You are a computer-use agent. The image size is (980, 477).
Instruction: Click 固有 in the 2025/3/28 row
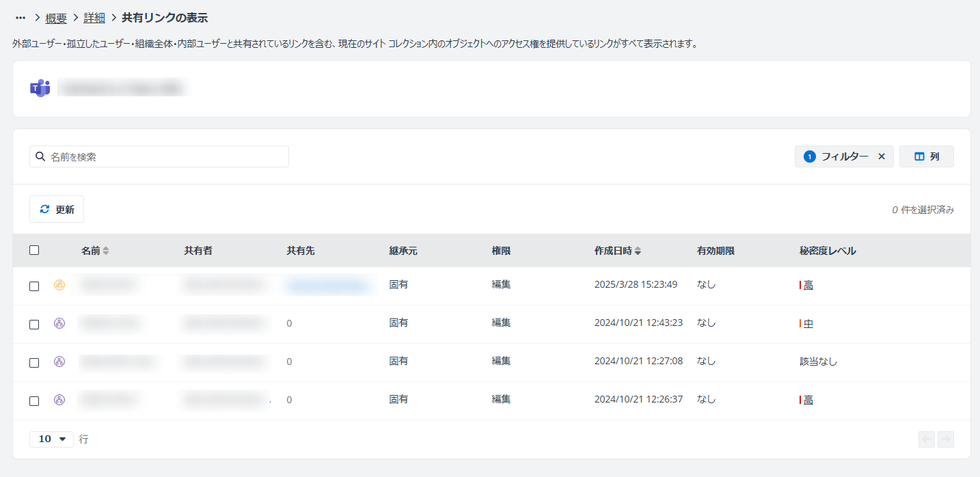coord(398,284)
